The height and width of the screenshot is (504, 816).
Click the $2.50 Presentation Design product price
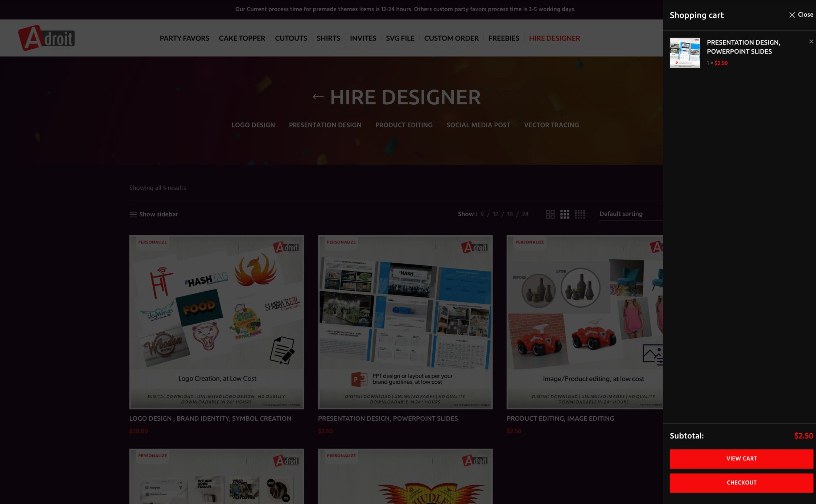[325, 431]
